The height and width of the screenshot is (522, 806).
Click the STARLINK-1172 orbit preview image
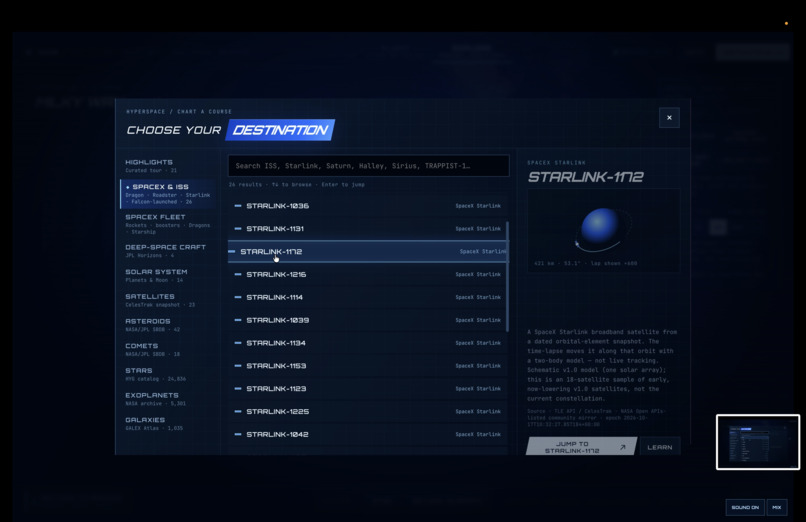(x=603, y=230)
